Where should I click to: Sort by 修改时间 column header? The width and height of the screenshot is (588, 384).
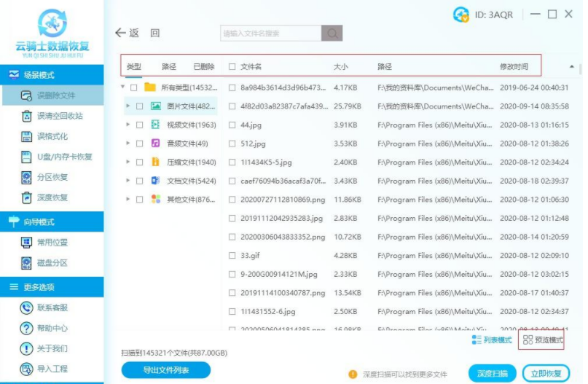pyautogui.click(x=514, y=67)
